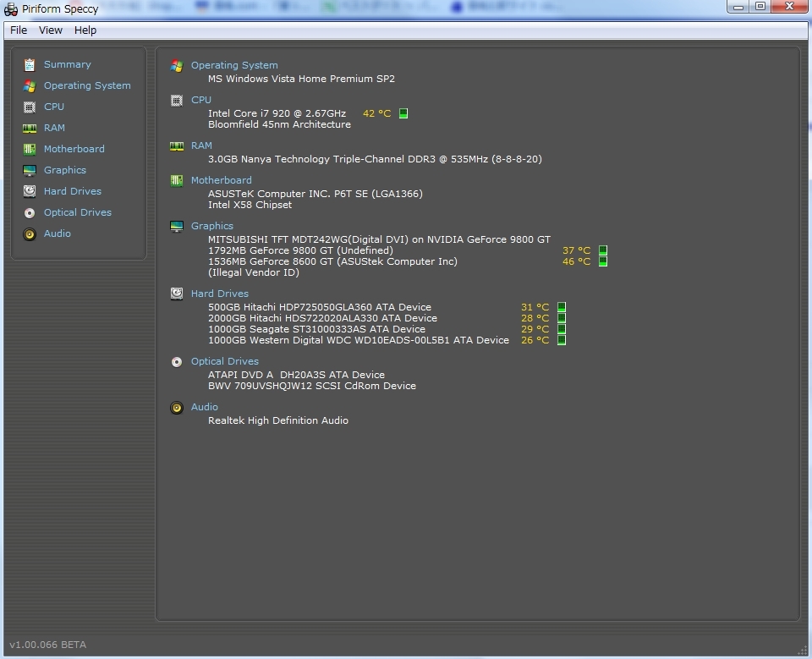The height and width of the screenshot is (659, 812).
Task: Click RAM icon beside RAM heading in main panel
Action: [177, 146]
